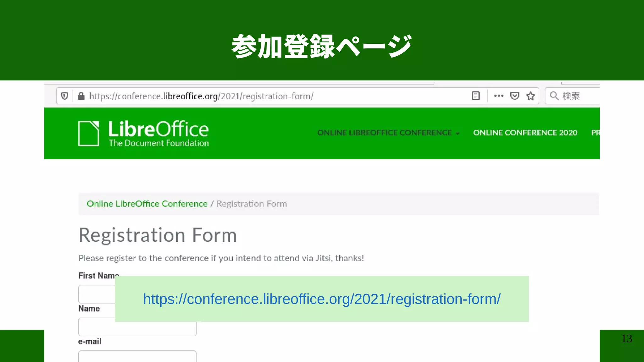Click the Name field label
Screen dimensions: 644x362
coord(89,309)
